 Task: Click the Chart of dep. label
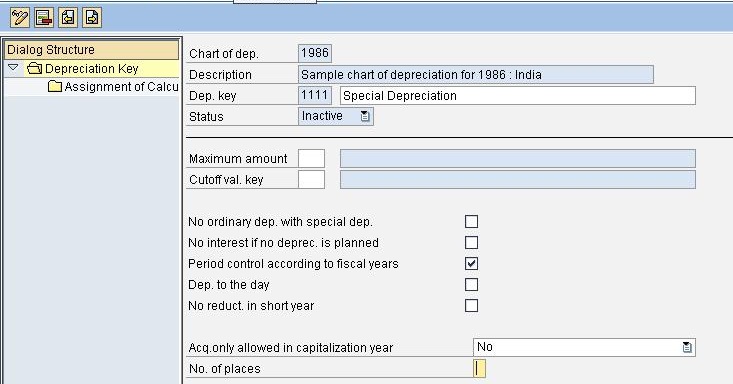223,54
